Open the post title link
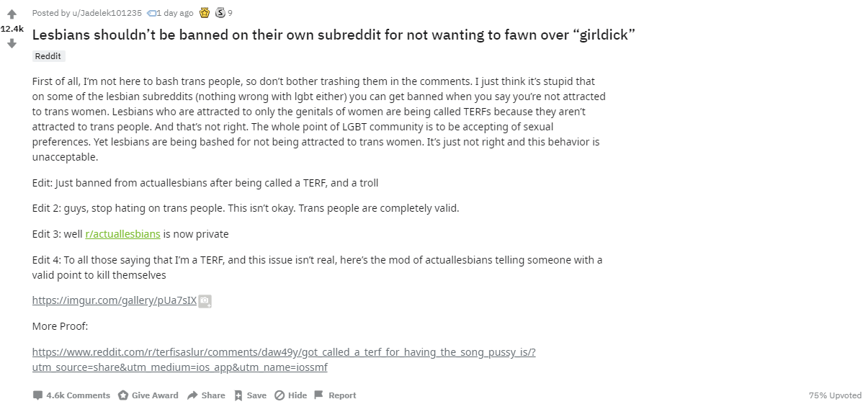 coord(333,34)
